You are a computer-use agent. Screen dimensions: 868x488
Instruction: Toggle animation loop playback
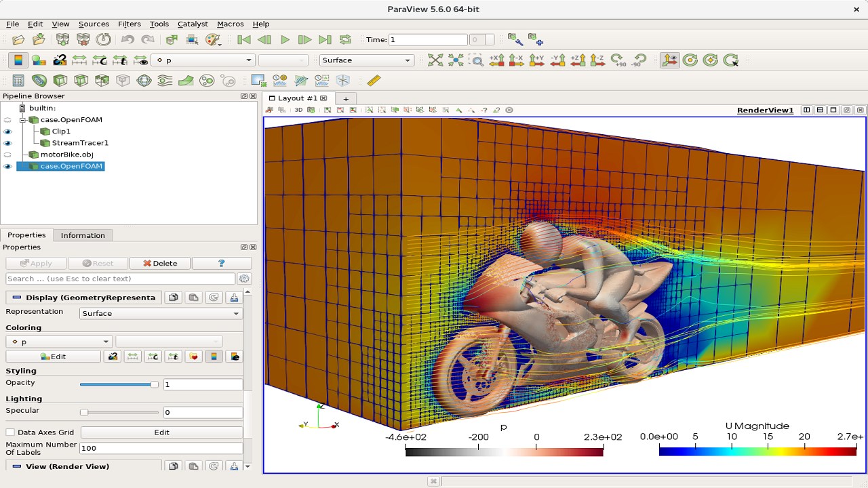pos(345,40)
